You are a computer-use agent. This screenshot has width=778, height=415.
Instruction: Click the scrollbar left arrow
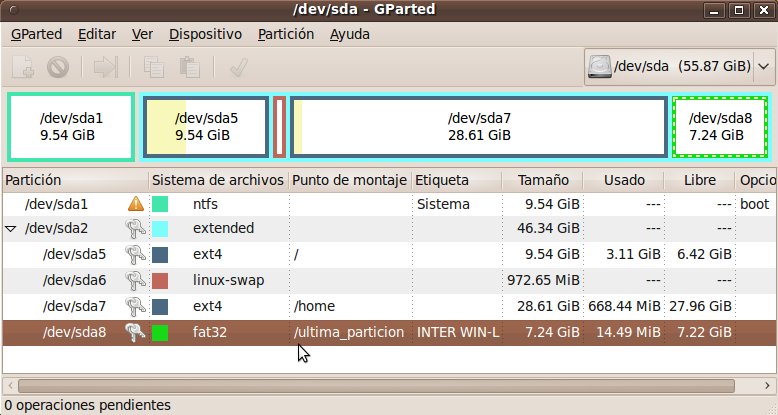10,386
